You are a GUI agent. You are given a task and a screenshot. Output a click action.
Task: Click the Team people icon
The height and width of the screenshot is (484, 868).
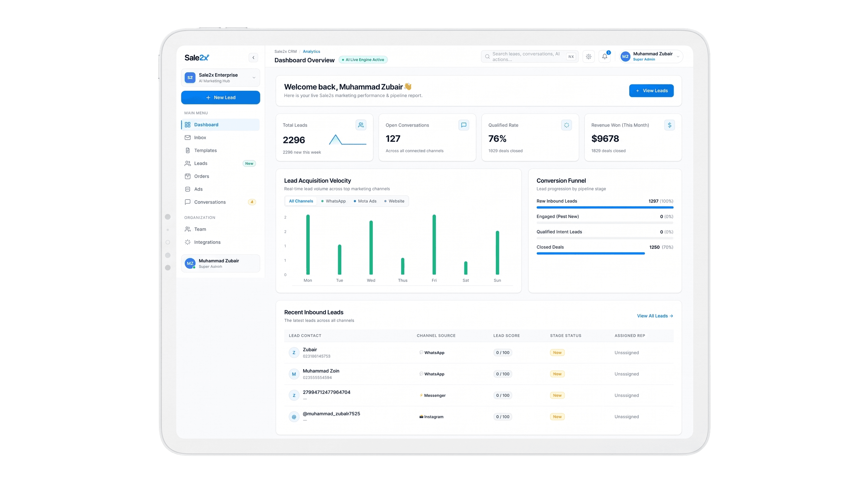coord(188,229)
